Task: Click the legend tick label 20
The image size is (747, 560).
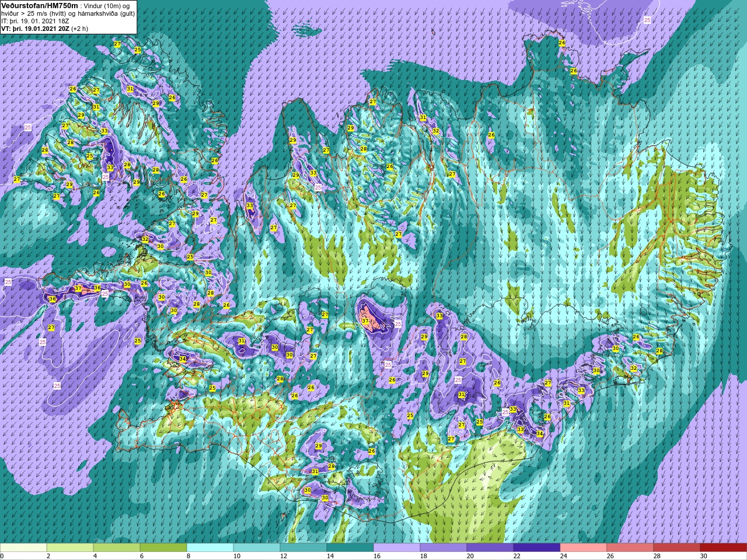Action: point(470,556)
